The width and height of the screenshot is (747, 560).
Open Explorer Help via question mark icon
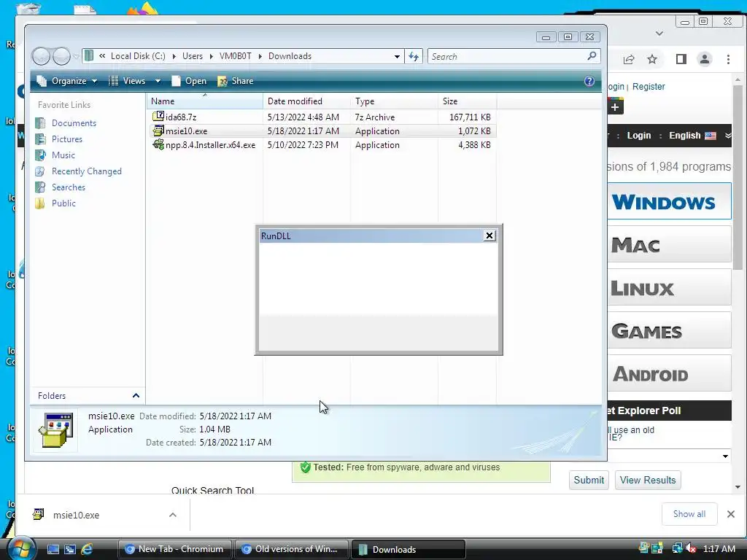pos(589,81)
